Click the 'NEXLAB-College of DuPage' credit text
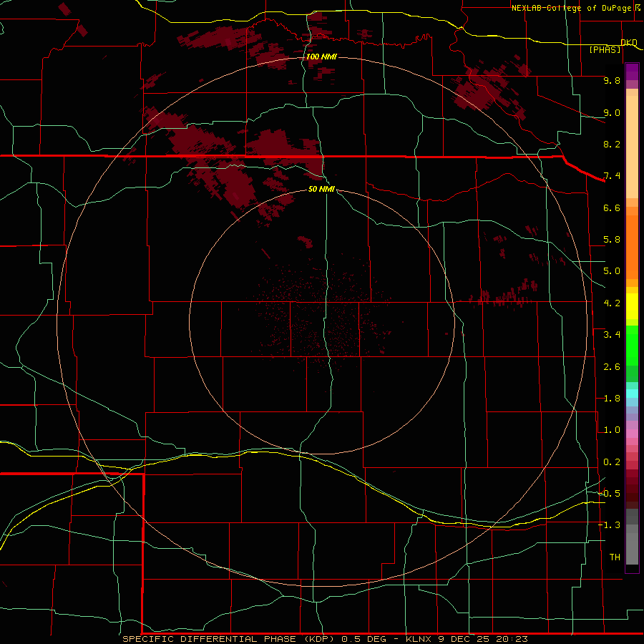 click(x=571, y=8)
